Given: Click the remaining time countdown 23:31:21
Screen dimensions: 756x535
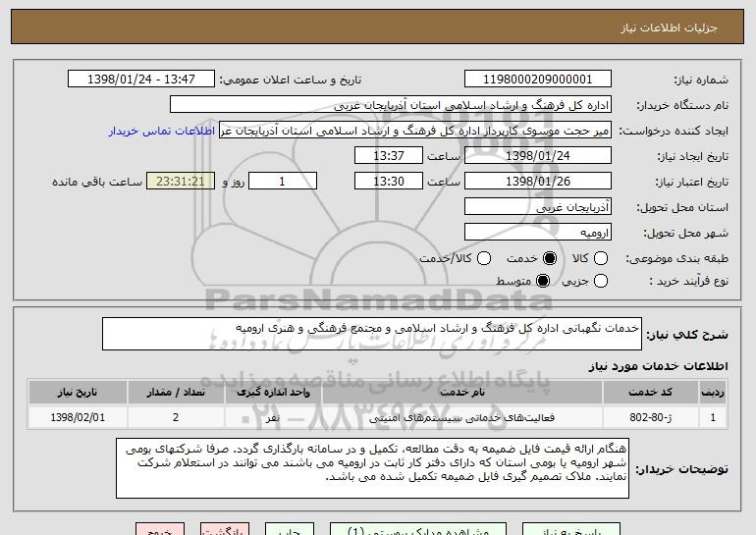Looking at the screenshot, I should pos(181,182).
